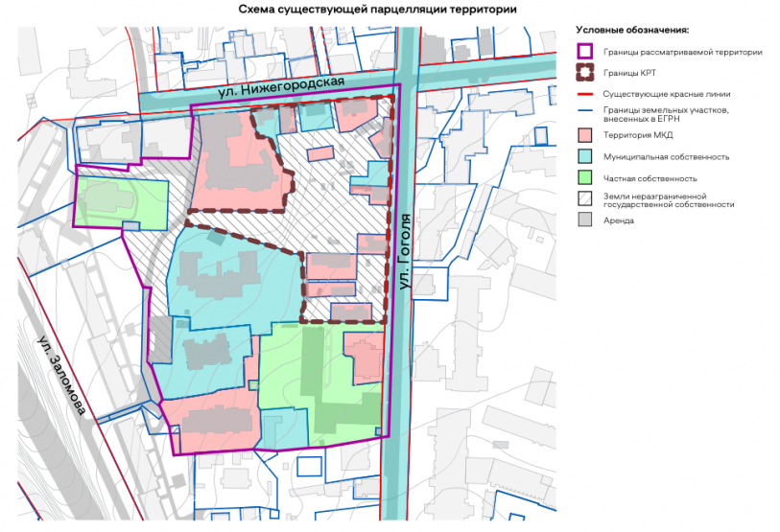The height and width of the screenshot is (532, 780).
Task: Click the Аренда legend text
Action: point(618,220)
